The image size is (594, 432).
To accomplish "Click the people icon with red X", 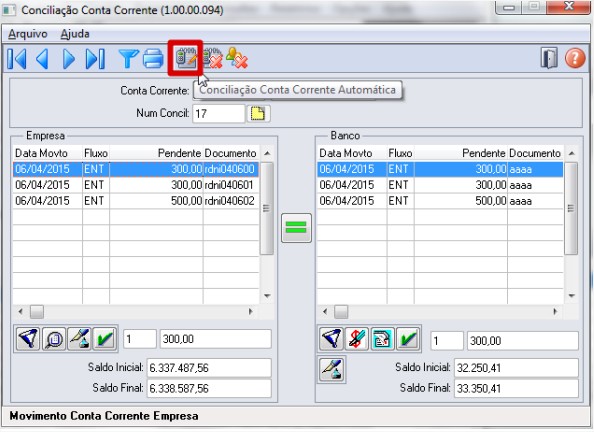I will [x=237, y=59].
